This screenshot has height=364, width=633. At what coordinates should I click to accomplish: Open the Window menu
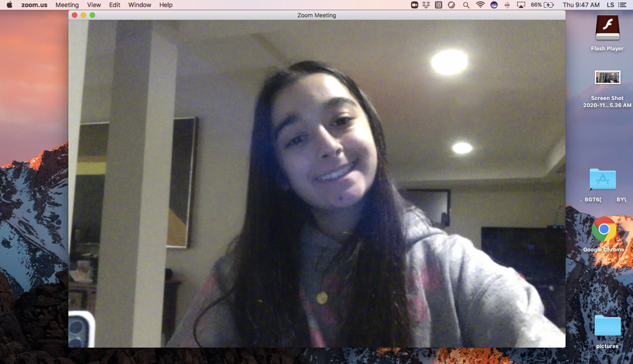click(140, 5)
